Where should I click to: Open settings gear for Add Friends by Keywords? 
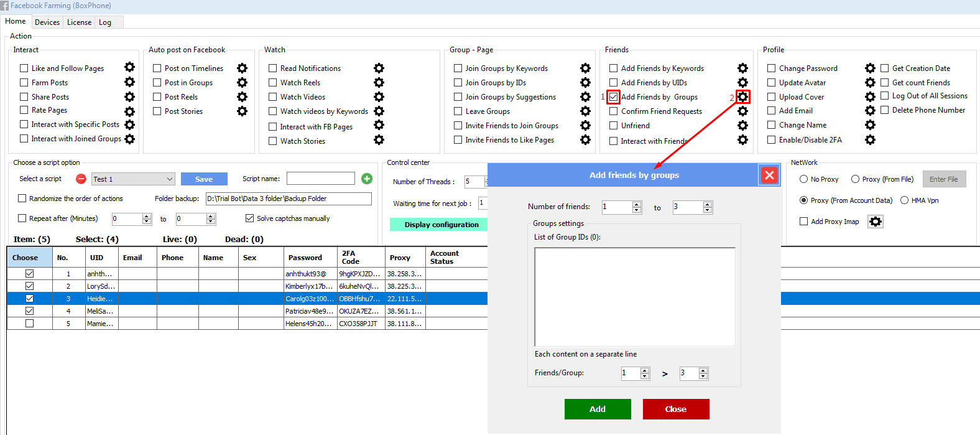click(742, 68)
